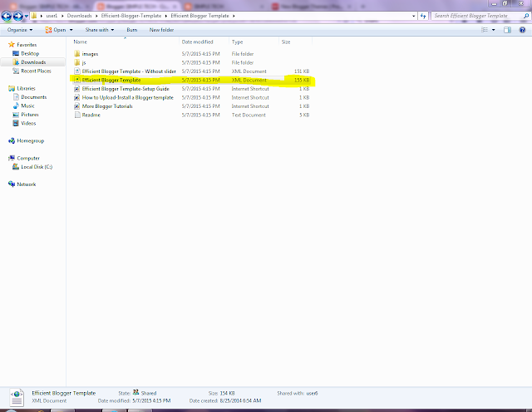Click the Shared state icon in details pane
This screenshot has height=412, width=532.
(x=135, y=392)
